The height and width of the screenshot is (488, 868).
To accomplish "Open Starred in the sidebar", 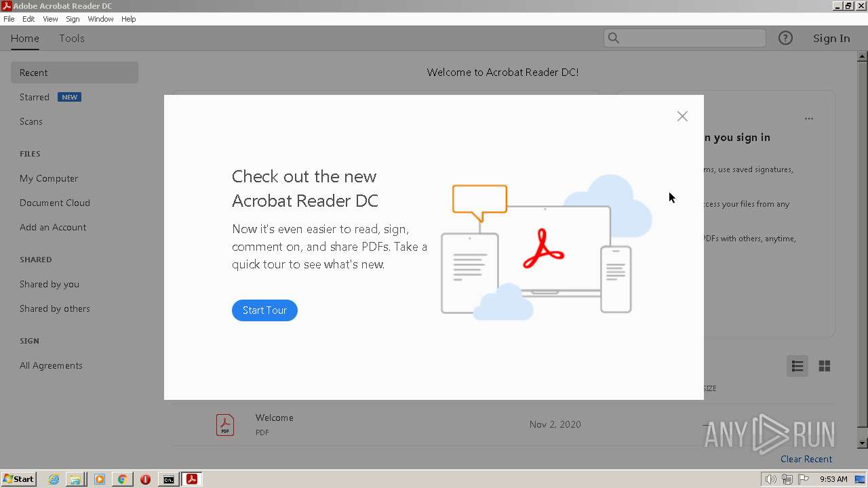I will click(x=35, y=97).
